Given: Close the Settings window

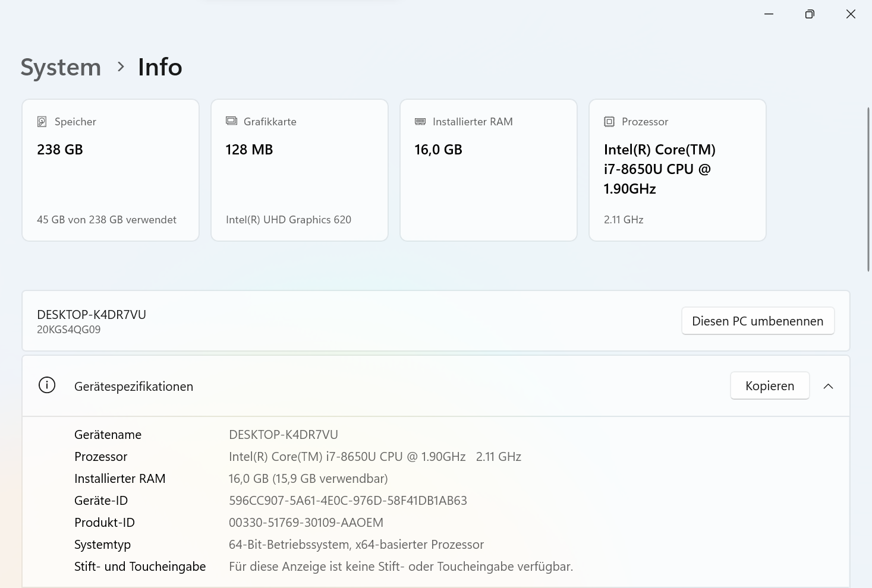Looking at the screenshot, I should pyautogui.click(x=851, y=14).
